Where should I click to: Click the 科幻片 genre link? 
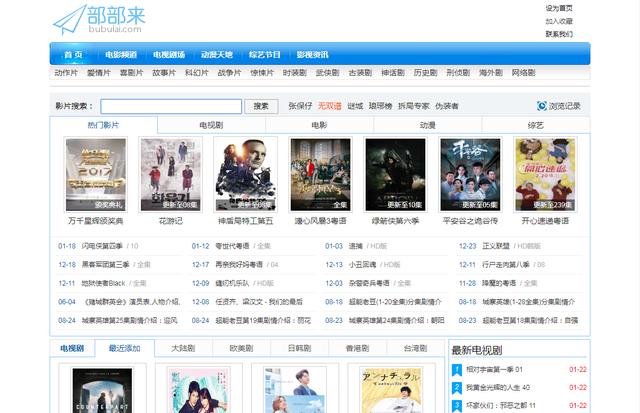click(x=196, y=73)
